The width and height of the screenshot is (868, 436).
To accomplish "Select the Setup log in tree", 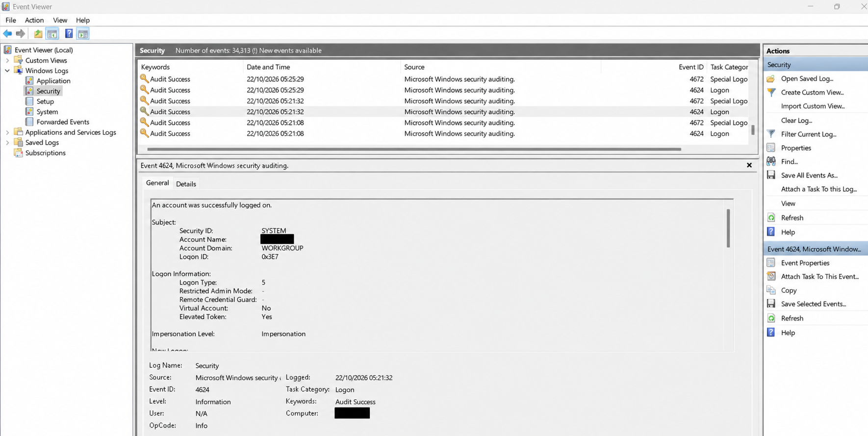I will (45, 102).
